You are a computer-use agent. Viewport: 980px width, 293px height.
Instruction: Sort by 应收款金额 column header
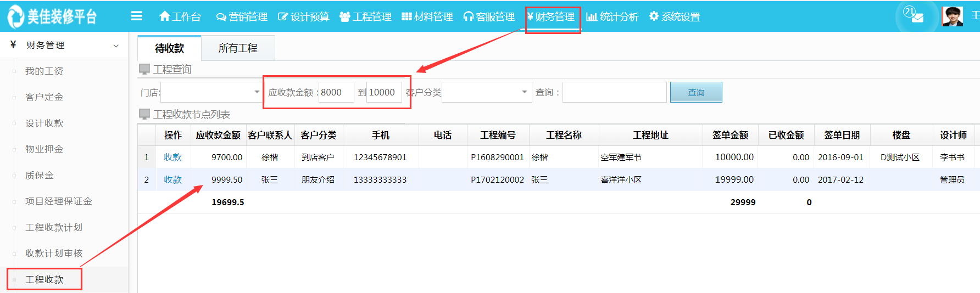click(x=218, y=135)
